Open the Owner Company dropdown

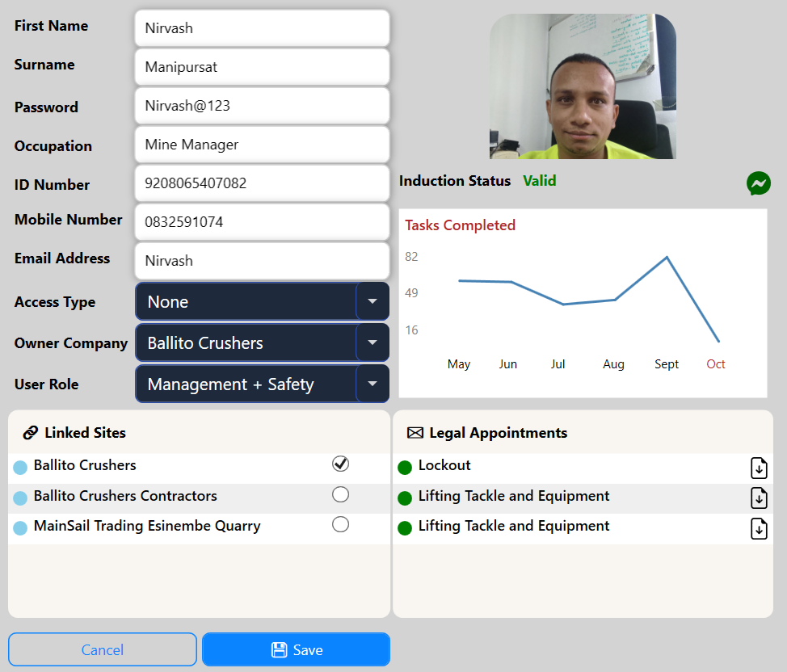coord(262,342)
